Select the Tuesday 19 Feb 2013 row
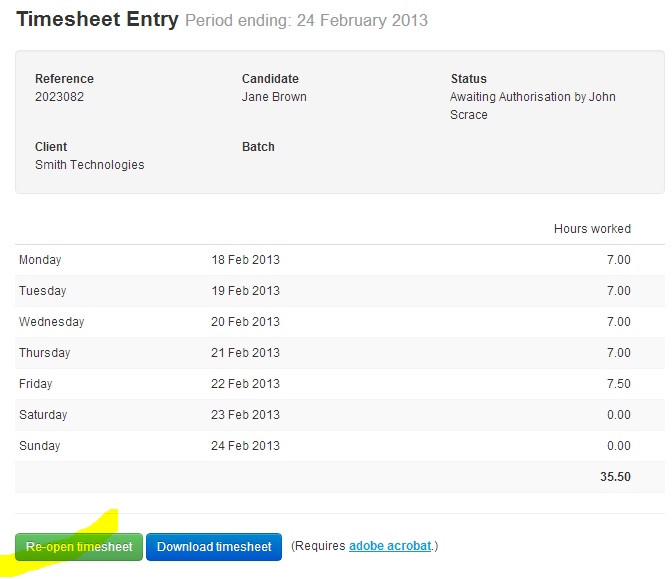 click(x=339, y=291)
